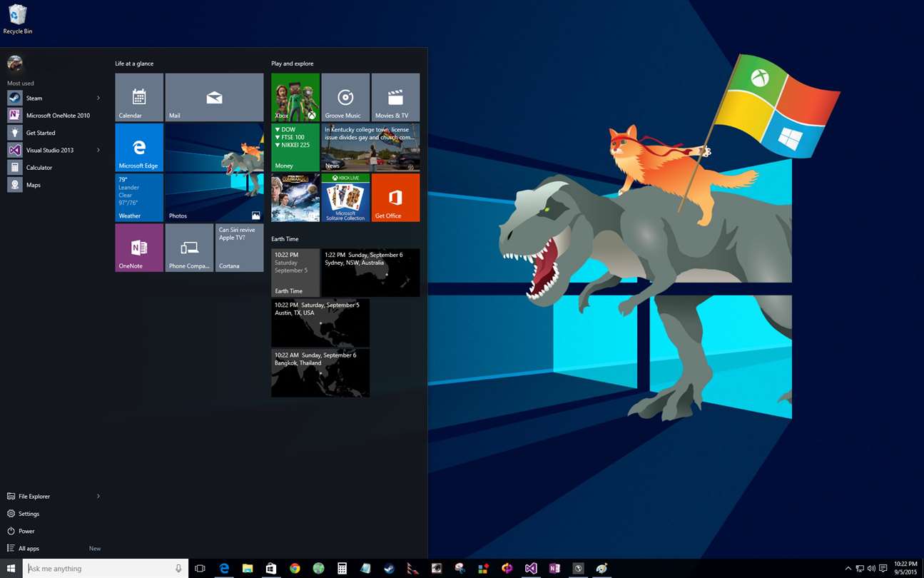The image size is (924, 578).
Task: Click the Steam icon in Most used
Action: [14, 98]
